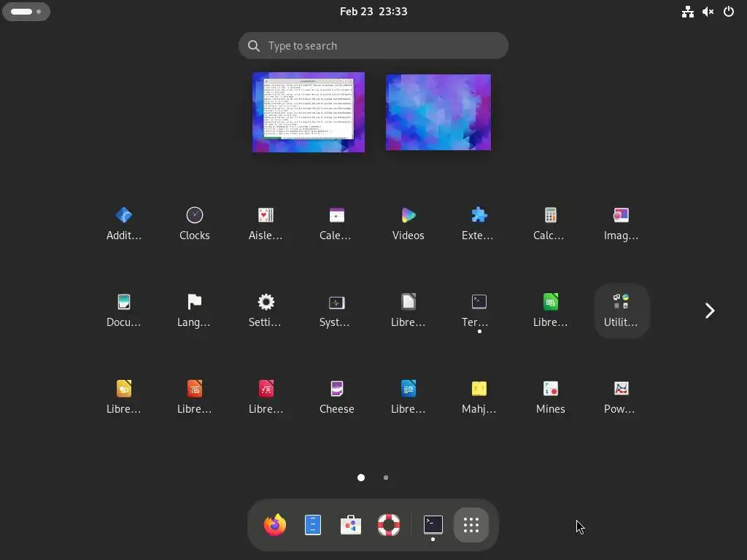Click the Type to search field
Viewport: 747px width, 560px height.
(373, 46)
